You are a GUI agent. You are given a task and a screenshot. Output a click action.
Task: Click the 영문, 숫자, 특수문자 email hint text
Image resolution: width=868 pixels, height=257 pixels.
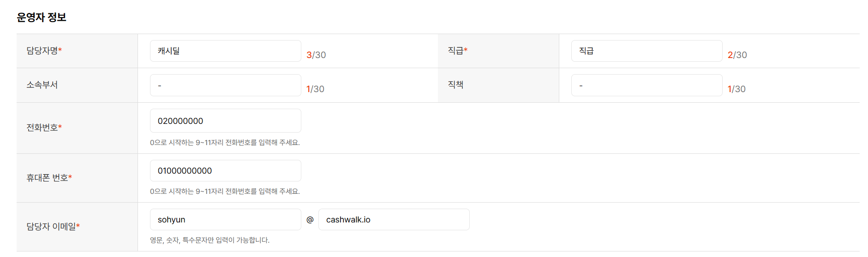[210, 240]
